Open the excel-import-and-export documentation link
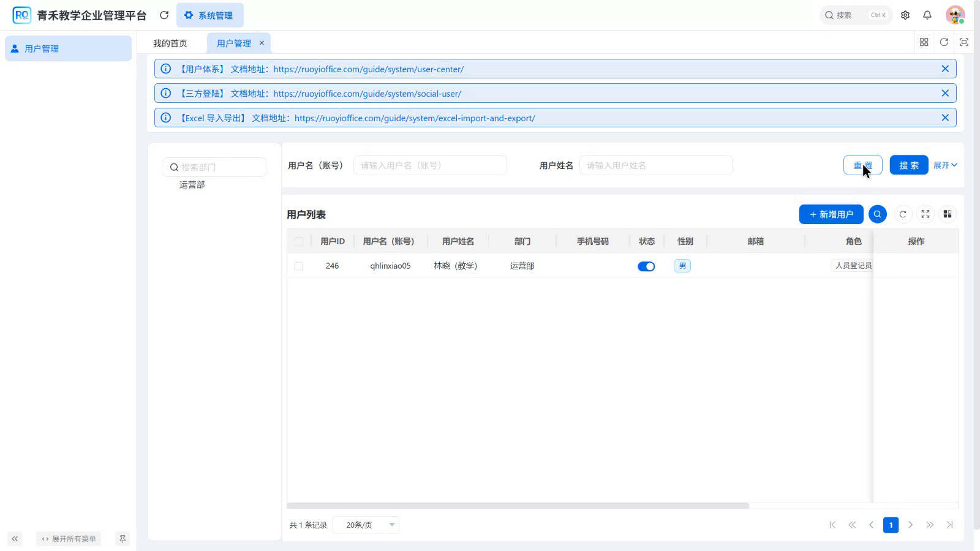This screenshot has width=980, height=551. [x=415, y=118]
